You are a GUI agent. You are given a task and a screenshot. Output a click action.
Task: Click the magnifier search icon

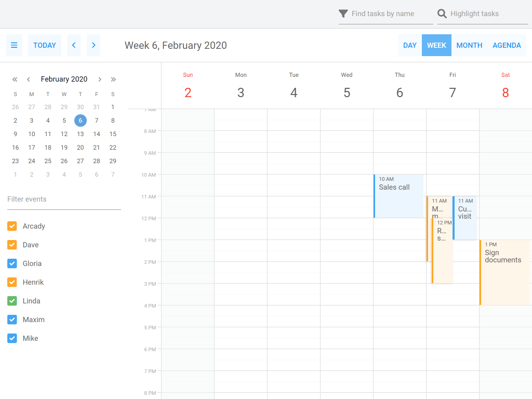442,14
